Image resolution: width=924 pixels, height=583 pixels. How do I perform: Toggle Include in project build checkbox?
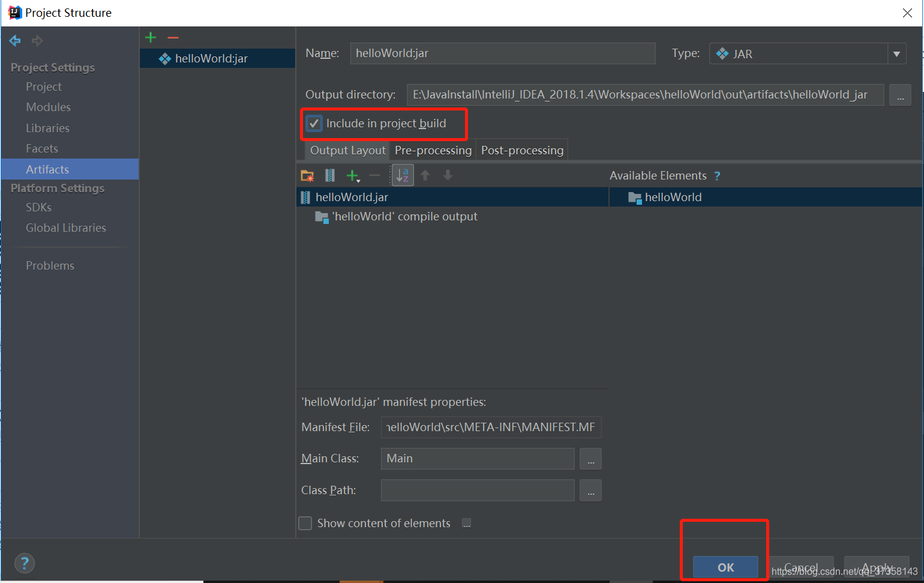pos(314,124)
